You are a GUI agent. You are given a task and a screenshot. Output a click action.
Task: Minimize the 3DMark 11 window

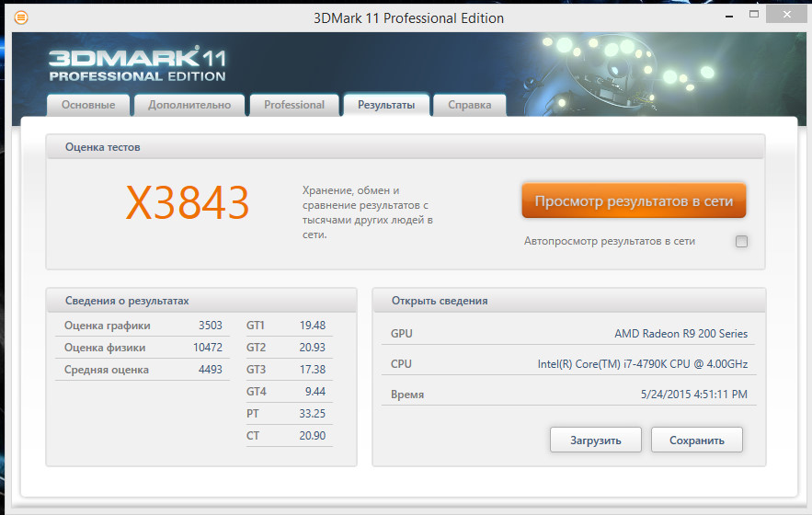pos(729,17)
